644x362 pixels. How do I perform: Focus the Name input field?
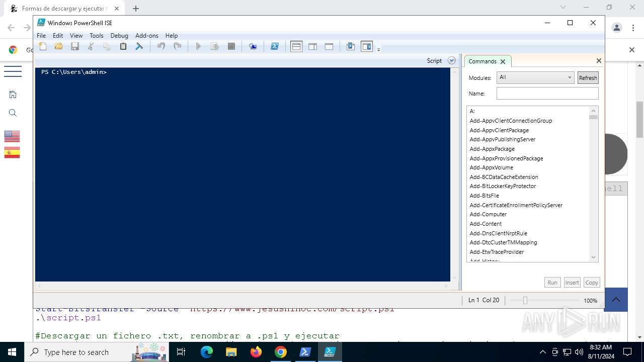pyautogui.click(x=547, y=94)
